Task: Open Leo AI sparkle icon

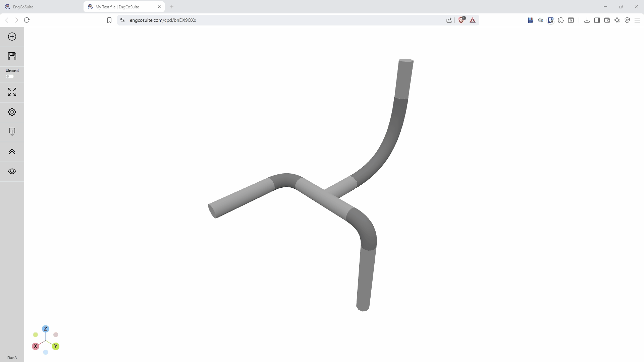Action: tap(617, 20)
